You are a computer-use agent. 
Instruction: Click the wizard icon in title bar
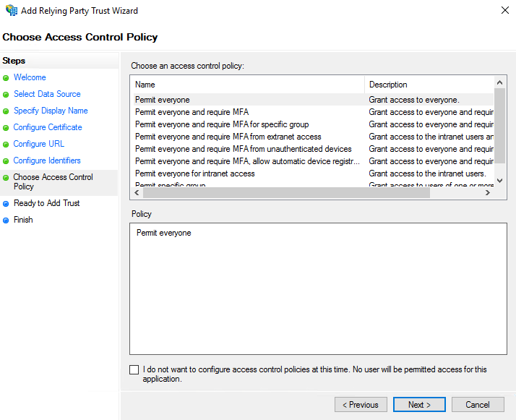coord(12,11)
